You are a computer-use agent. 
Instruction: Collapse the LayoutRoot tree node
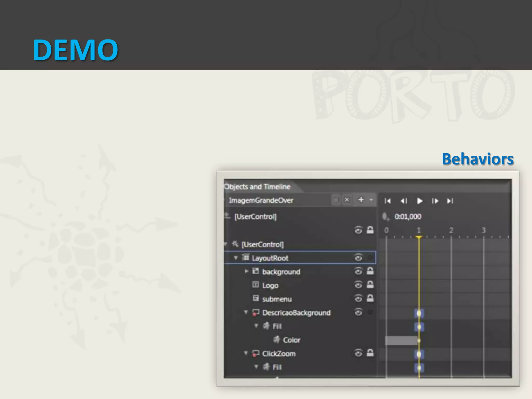pyautogui.click(x=236, y=258)
